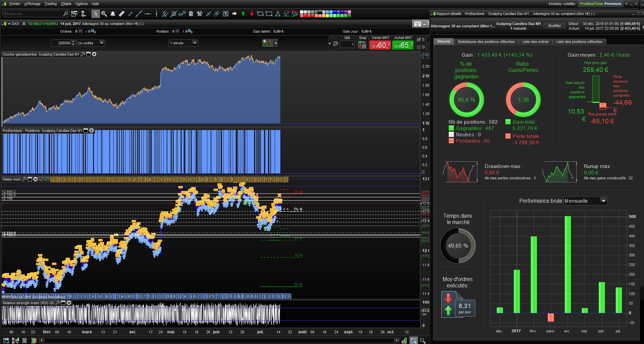Select the text annotation tool

tap(226, 14)
